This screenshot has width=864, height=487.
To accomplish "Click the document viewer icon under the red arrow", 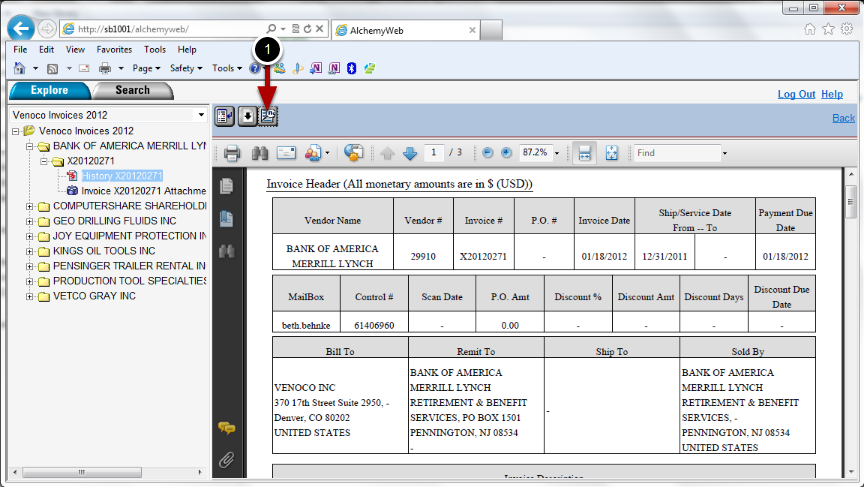I will pyautogui.click(x=268, y=116).
